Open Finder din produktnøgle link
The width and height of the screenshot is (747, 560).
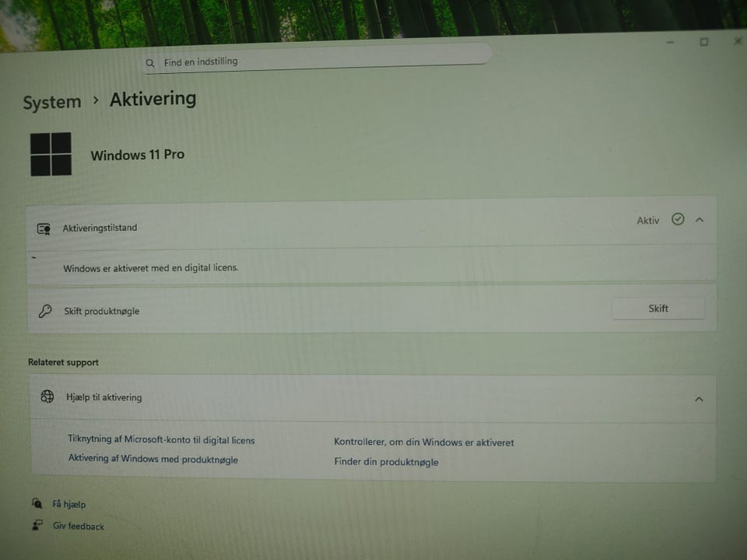pyautogui.click(x=387, y=461)
